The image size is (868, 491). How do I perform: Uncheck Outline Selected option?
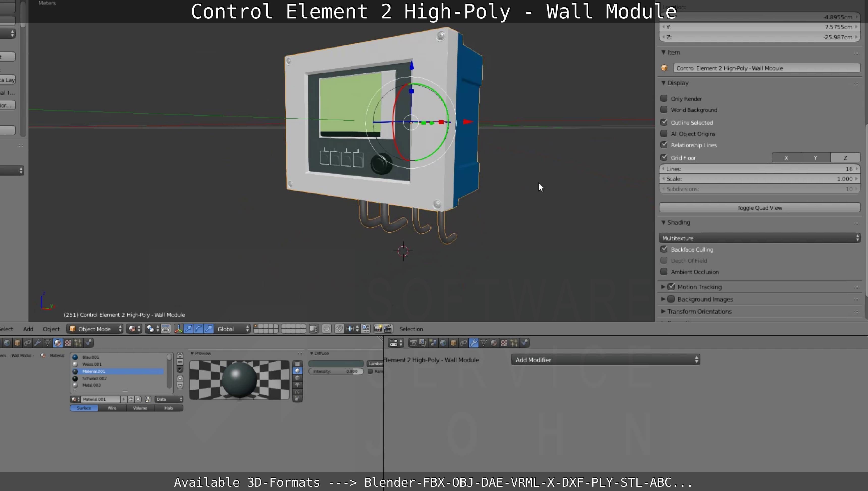point(664,122)
